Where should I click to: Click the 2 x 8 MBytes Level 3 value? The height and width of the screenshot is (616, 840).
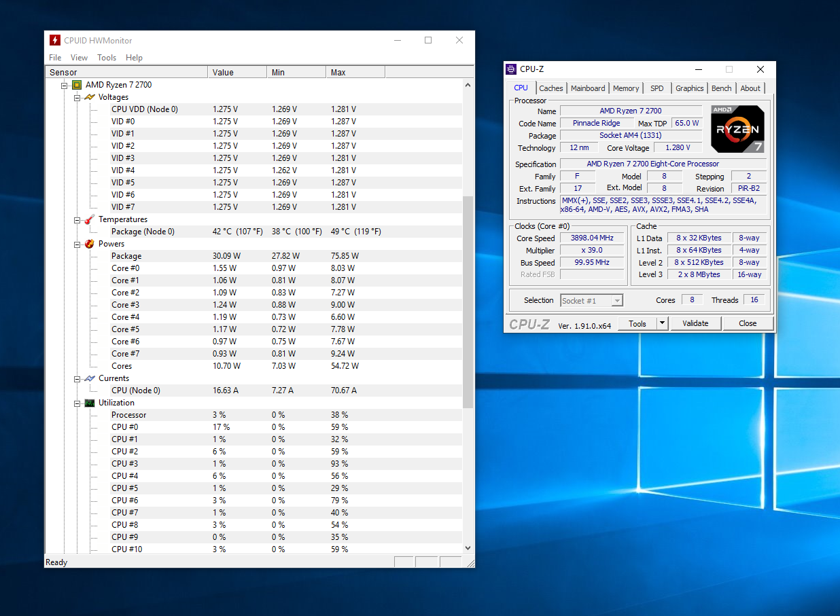pos(699,274)
